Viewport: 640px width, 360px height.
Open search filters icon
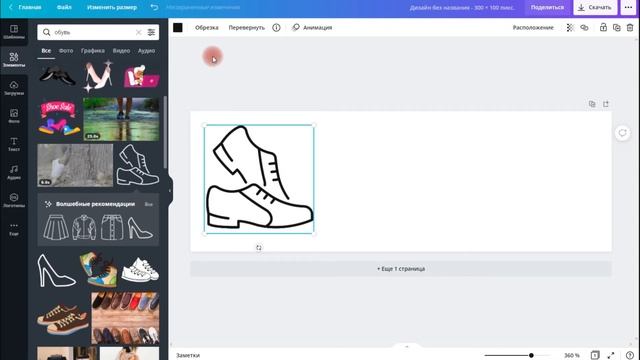pos(151,32)
